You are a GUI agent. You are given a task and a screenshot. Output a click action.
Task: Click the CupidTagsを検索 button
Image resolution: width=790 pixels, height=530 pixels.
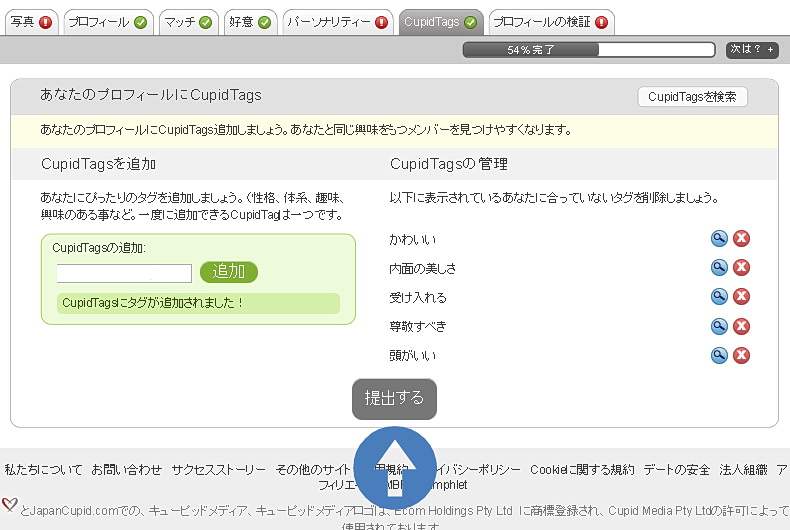692,97
